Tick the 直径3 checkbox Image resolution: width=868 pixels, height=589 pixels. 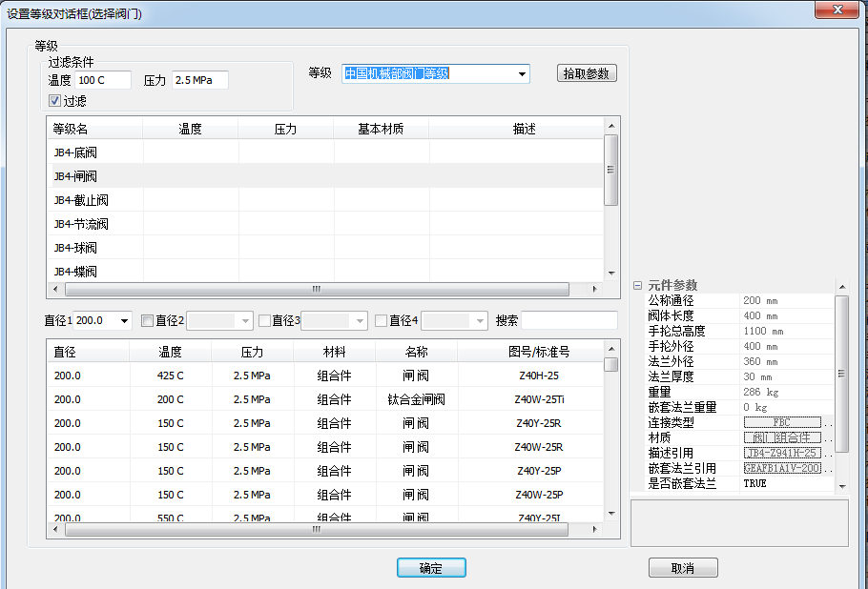click(264, 321)
